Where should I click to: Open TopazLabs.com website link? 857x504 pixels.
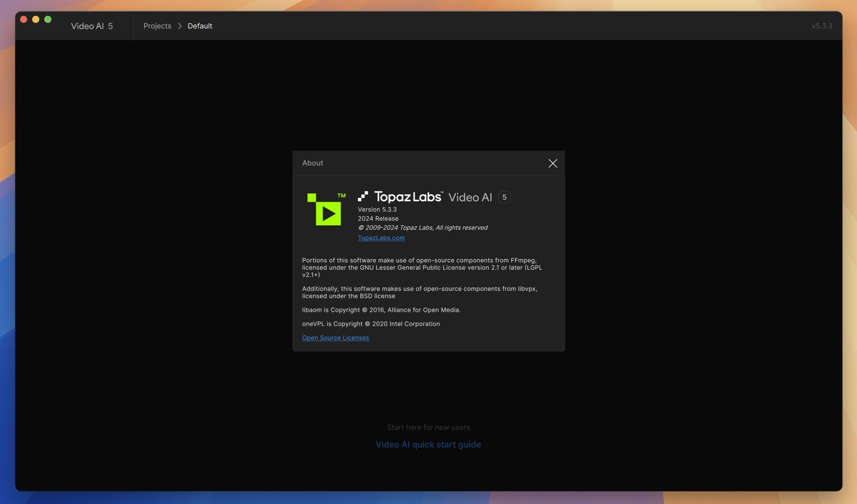(381, 237)
